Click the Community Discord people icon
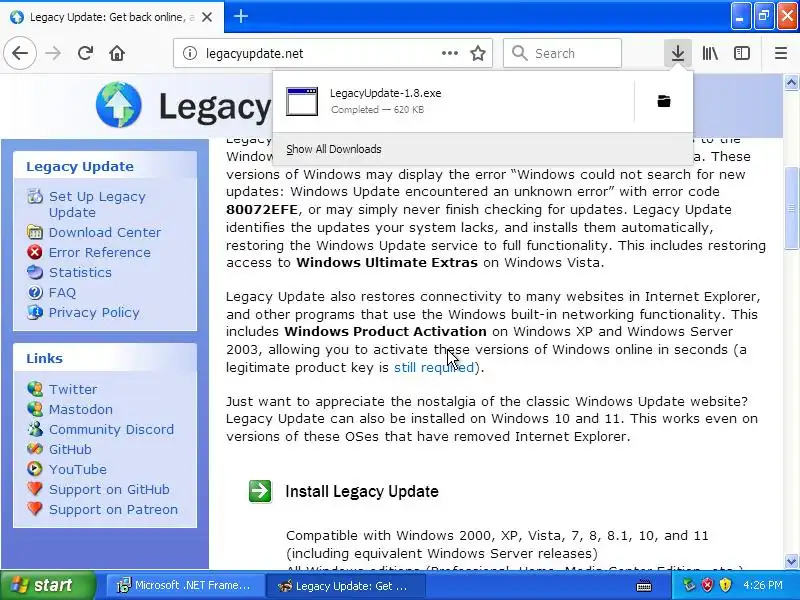 pyautogui.click(x=35, y=429)
